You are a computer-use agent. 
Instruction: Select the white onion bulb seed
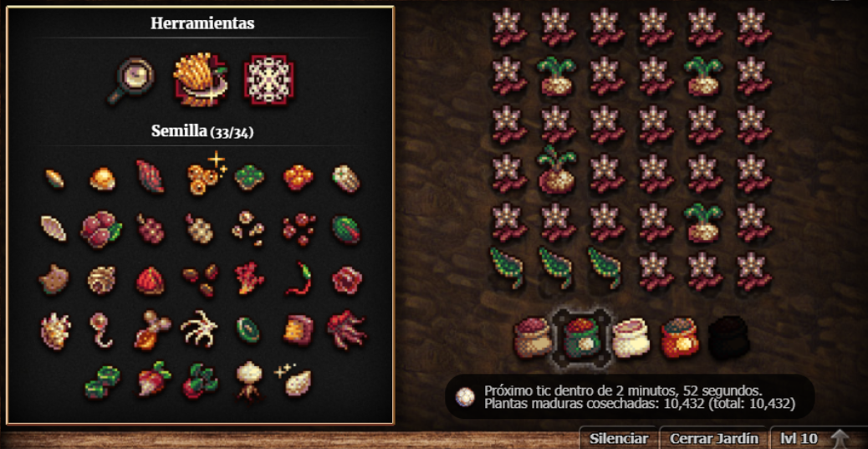click(249, 380)
